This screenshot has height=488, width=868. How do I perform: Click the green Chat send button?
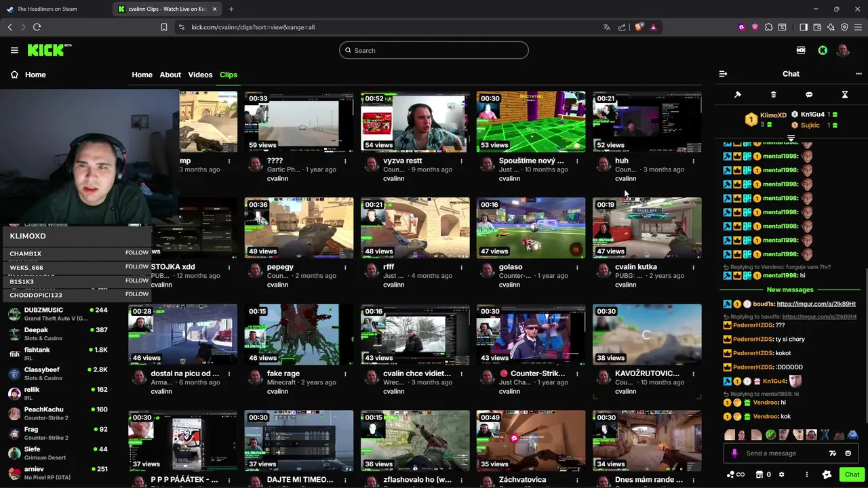coord(852,474)
